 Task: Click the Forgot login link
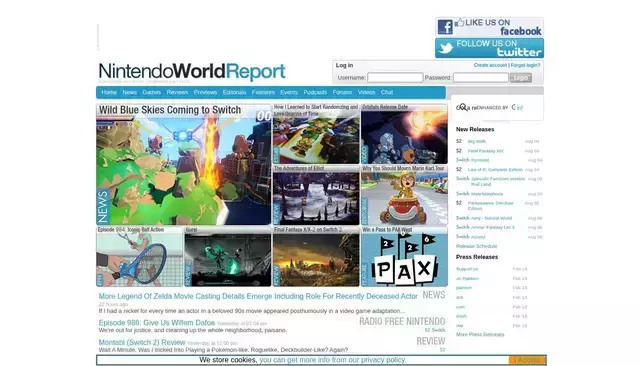(x=525, y=65)
